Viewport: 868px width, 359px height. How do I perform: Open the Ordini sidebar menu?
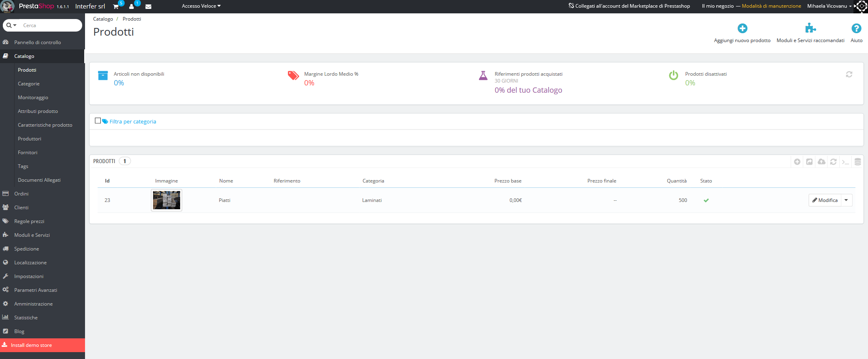point(43,194)
